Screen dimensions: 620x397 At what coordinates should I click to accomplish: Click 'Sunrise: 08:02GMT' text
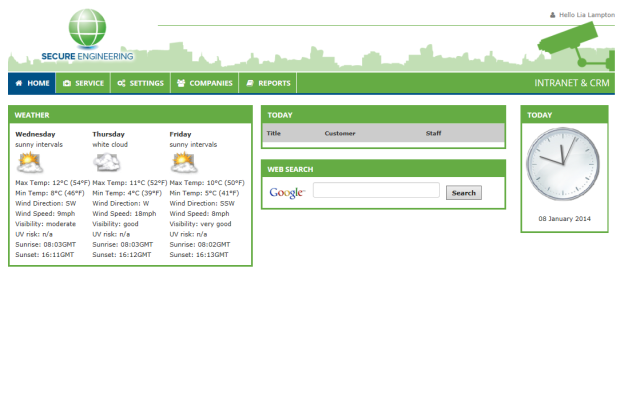coord(200,244)
